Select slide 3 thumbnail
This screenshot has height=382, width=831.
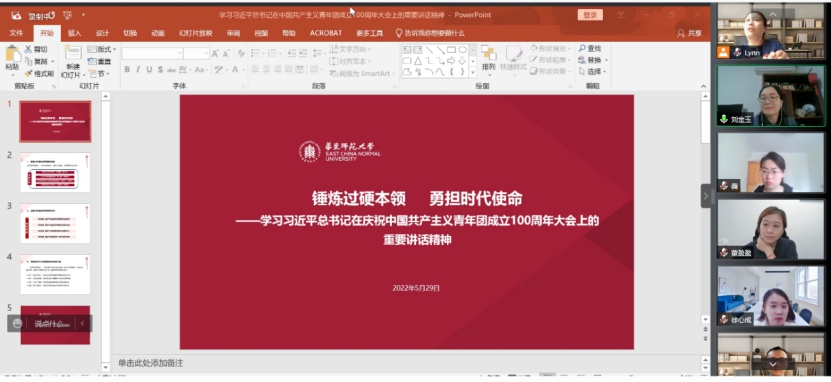point(55,223)
